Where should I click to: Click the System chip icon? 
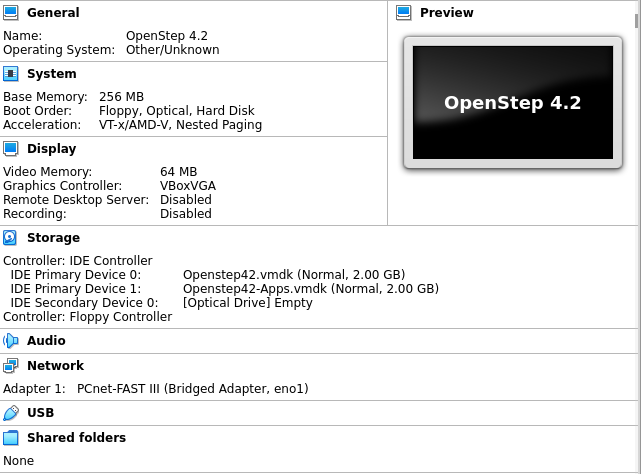tap(11, 74)
